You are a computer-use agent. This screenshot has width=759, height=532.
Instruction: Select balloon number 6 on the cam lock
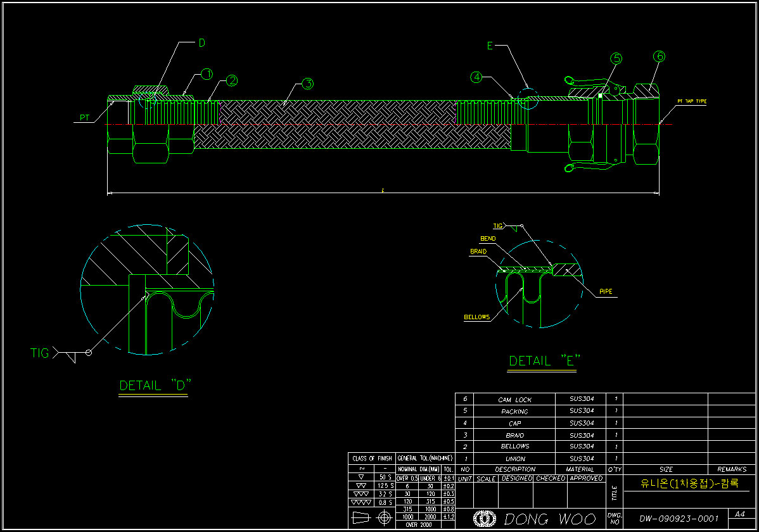pyautogui.click(x=659, y=56)
